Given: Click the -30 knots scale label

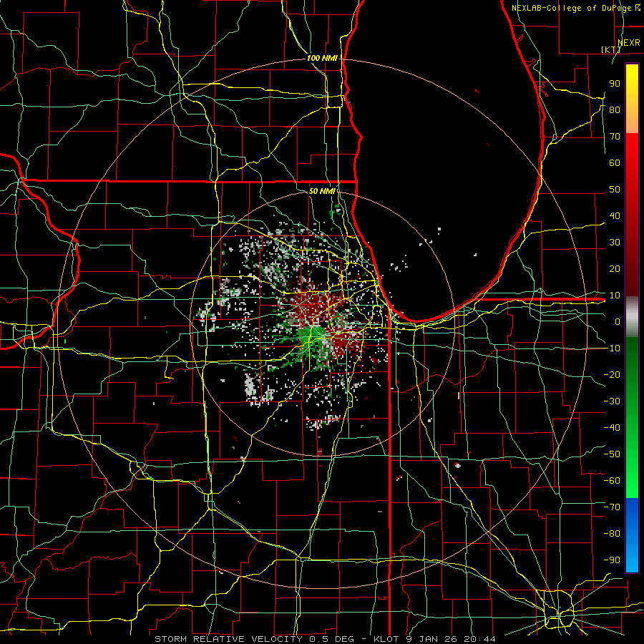Looking at the screenshot, I should click(x=612, y=401).
